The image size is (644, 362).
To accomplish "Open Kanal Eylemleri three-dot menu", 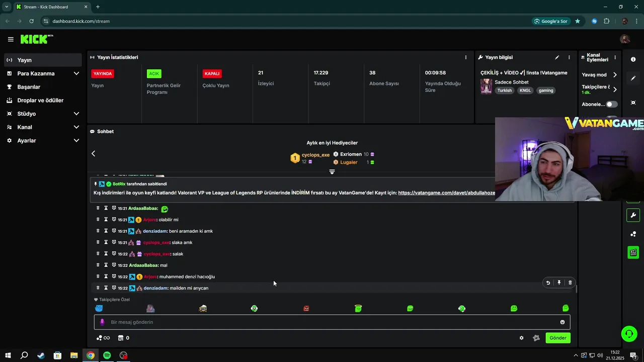I will pos(615,57).
